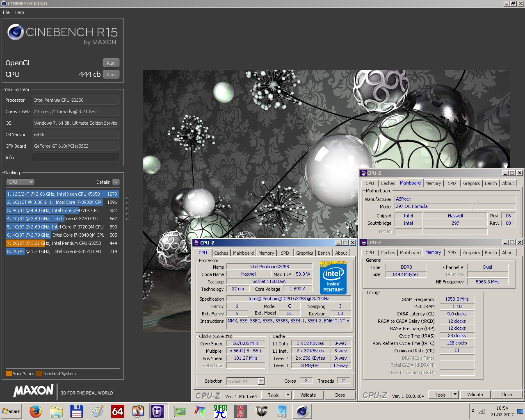This screenshot has width=525, height=420.
Task: Click the Cinebench title bar icon
Action: coord(4,4)
